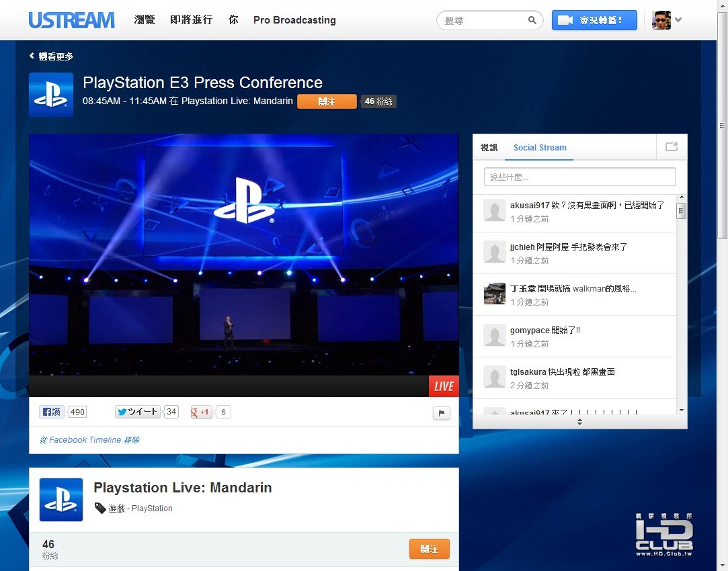Open the 即將進行 menu
This screenshot has height=571, width=728.
(x=192, y=20)
